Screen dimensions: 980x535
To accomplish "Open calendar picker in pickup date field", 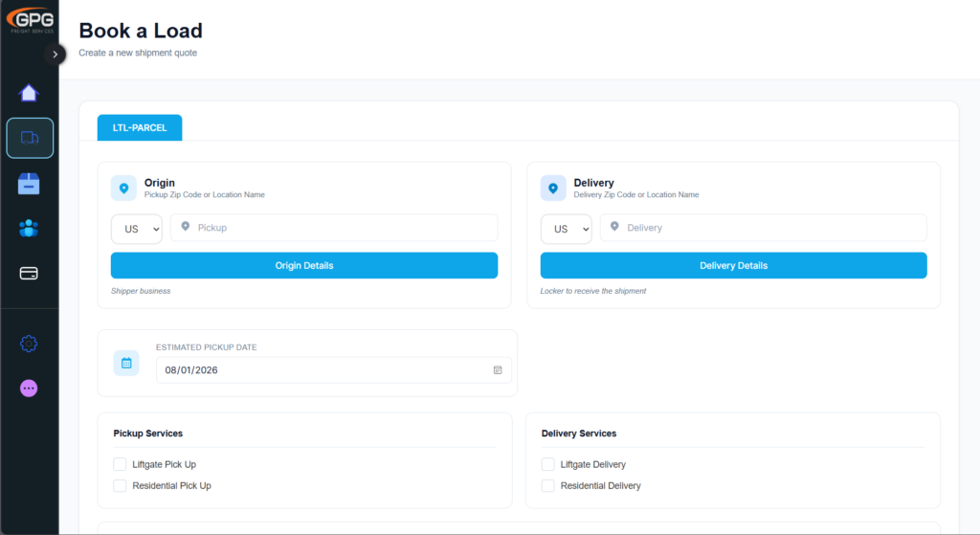I will [x=498, y=370].
